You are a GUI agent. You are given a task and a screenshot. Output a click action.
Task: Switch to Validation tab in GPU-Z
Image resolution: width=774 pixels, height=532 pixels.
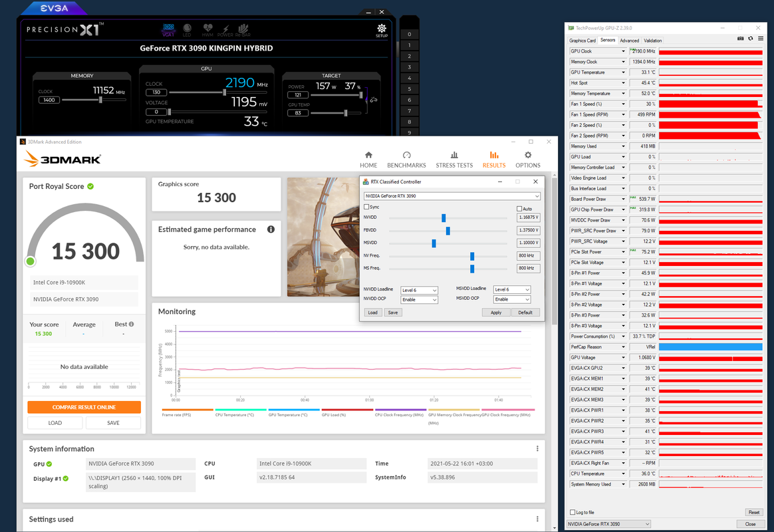(x=652, y=41)
